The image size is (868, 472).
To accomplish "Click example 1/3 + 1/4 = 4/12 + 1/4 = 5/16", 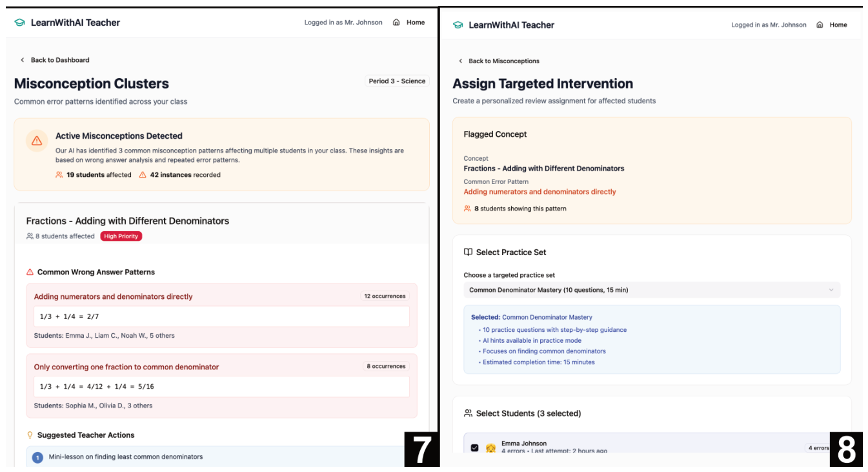I will coord(97,387).
